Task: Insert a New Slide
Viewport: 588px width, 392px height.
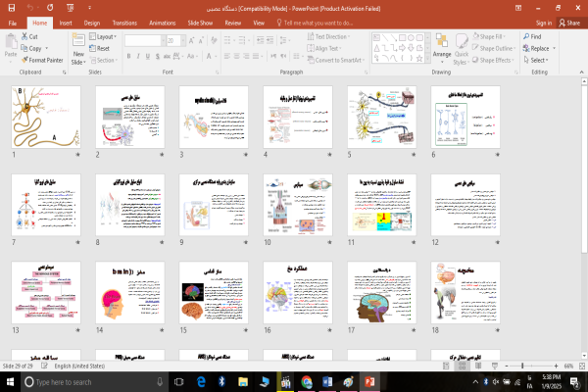Action: point(78,47)
